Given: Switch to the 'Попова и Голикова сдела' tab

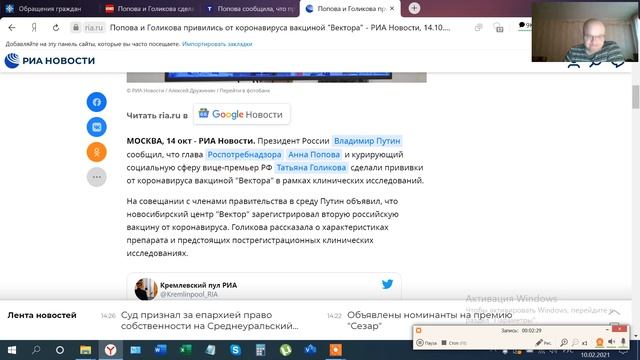Looking at the screenshot, I should click(149, 9).
